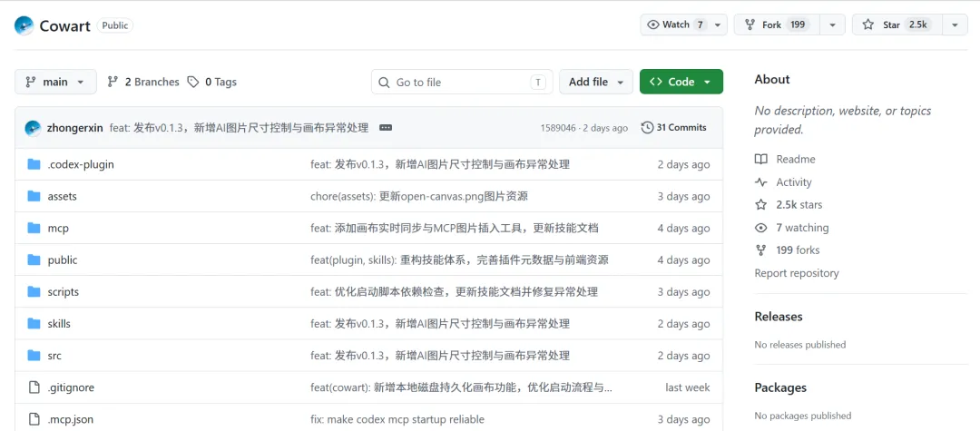Click the search magnifier in Go to file
Viewport: 980px width, 431px height.
(x=385, y=83)
